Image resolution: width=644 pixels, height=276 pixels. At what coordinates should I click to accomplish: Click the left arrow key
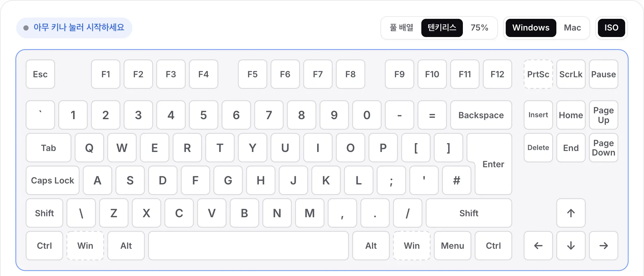pyautogui.click(x=538, y=245)
